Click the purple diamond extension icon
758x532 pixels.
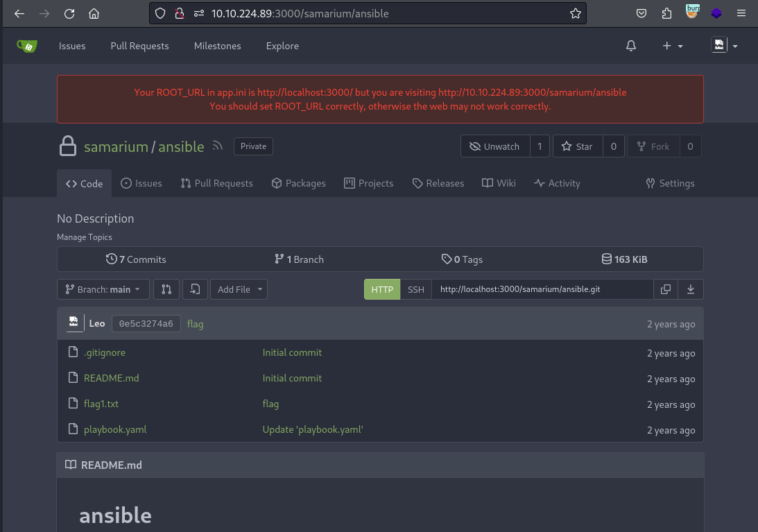pyautogui.click(x=716, y=14)
